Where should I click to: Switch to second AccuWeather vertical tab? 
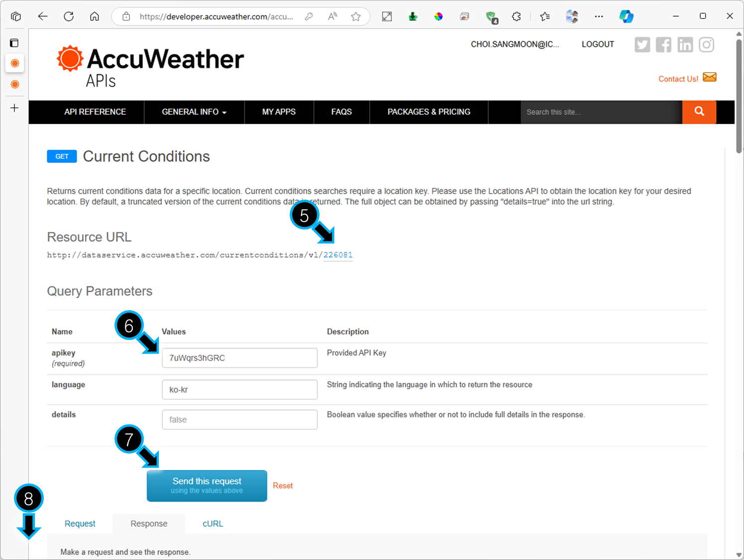pos(15,84)
